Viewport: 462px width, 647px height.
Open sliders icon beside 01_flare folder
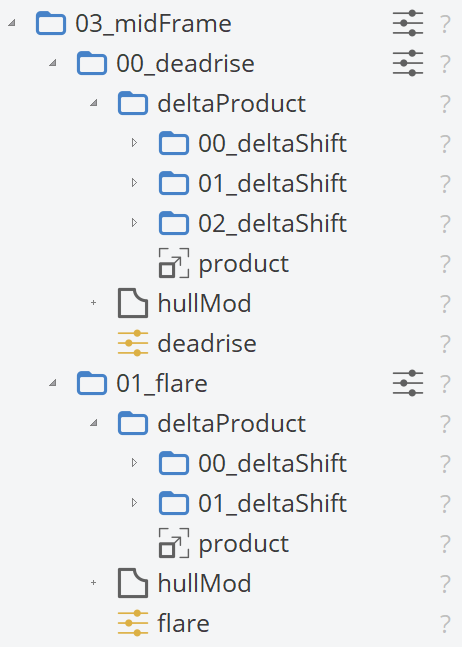click(x=408, y=383)
